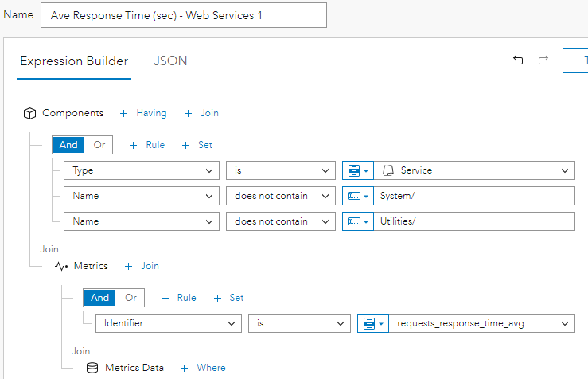Open the Type field dropdown
Image resolution: width=588 pixels, height=379 pixels.
[142, 170]
